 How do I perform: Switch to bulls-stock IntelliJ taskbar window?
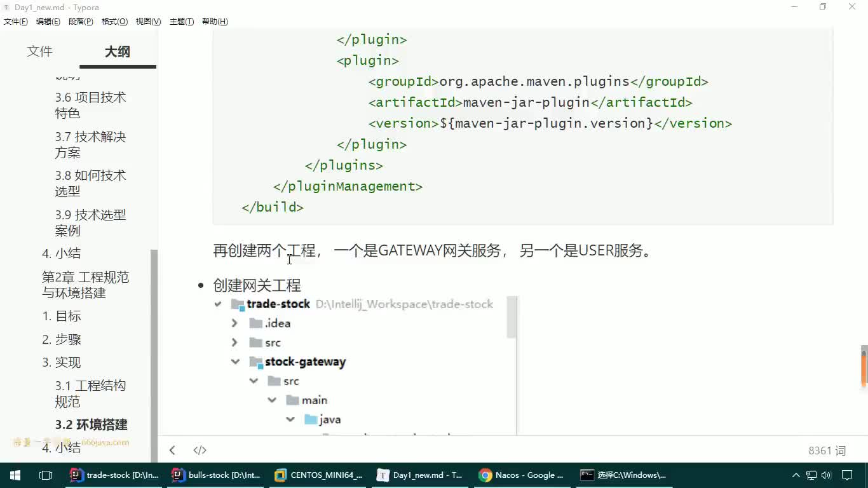[x=217, y=475]
